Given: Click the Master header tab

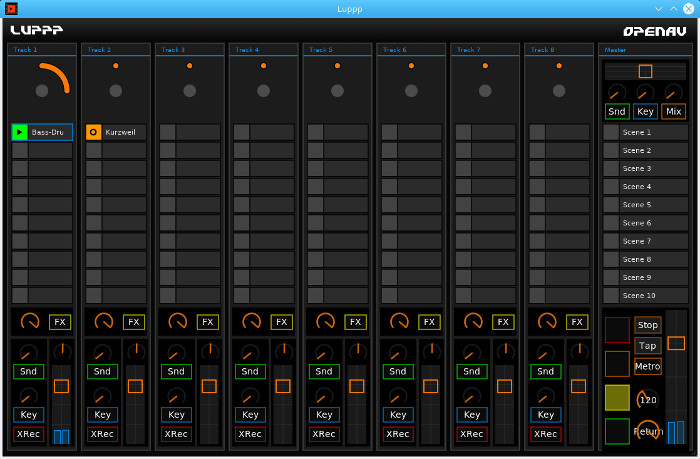Looking at the screenshot, I should tap(646, 50).
